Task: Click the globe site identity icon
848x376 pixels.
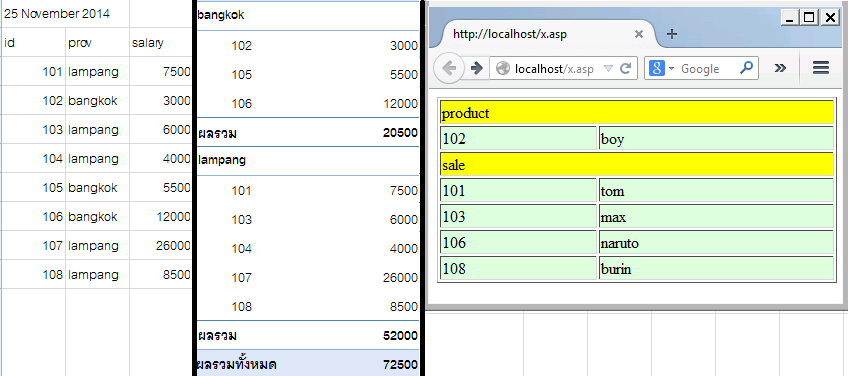Action: pyautogui.click(x=503, y=69)
